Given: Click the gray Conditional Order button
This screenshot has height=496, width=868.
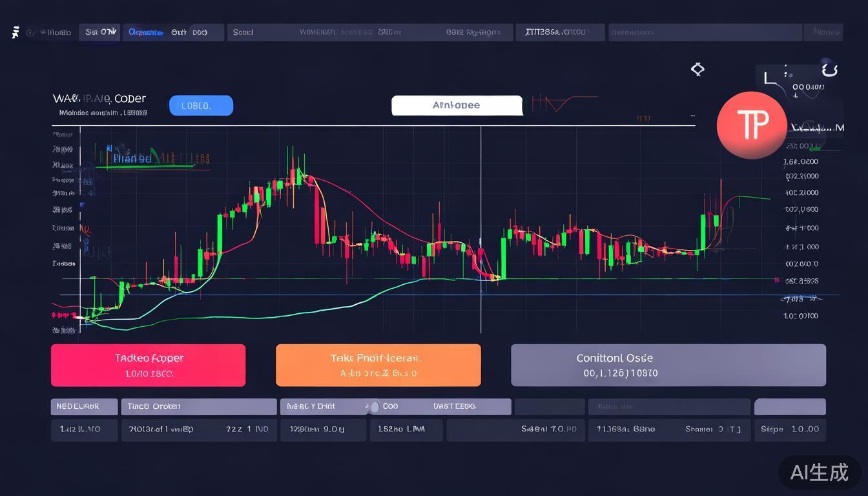Looking at the screenshot, I should click(x=668, y=365).
